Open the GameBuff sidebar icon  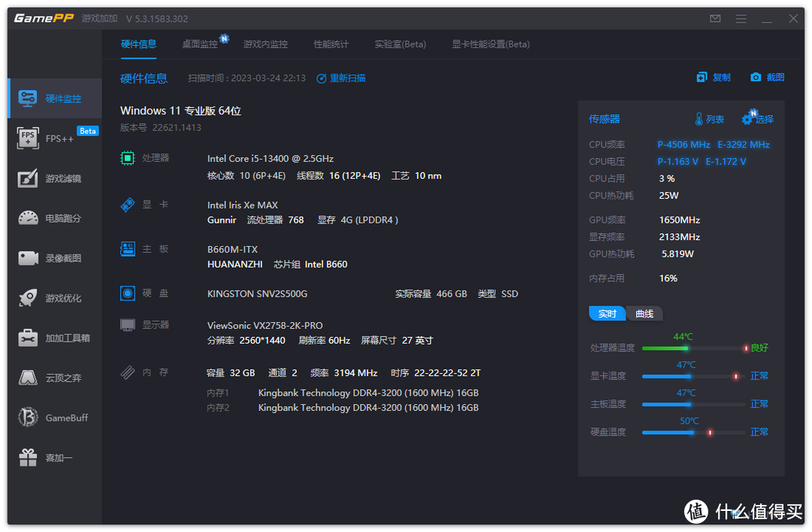pos(28,418)
